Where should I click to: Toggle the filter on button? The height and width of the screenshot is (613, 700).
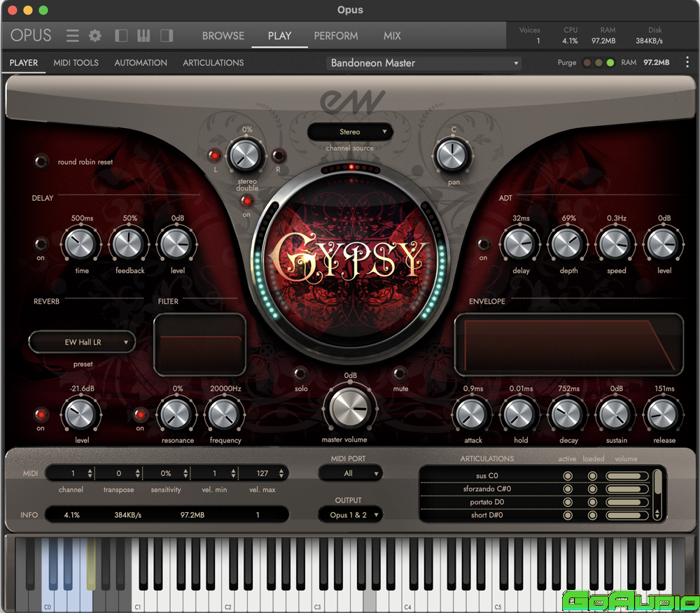[x=140, y=414]
